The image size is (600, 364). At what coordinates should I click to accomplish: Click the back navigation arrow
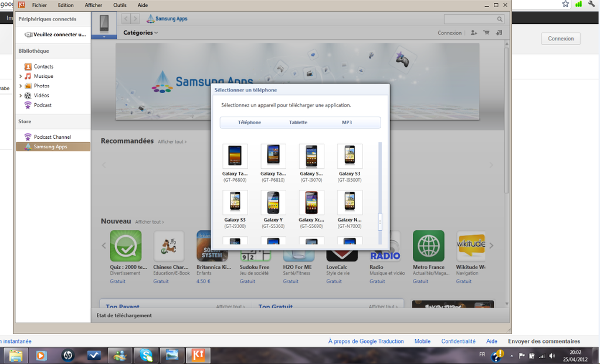(x=126, y=19)
